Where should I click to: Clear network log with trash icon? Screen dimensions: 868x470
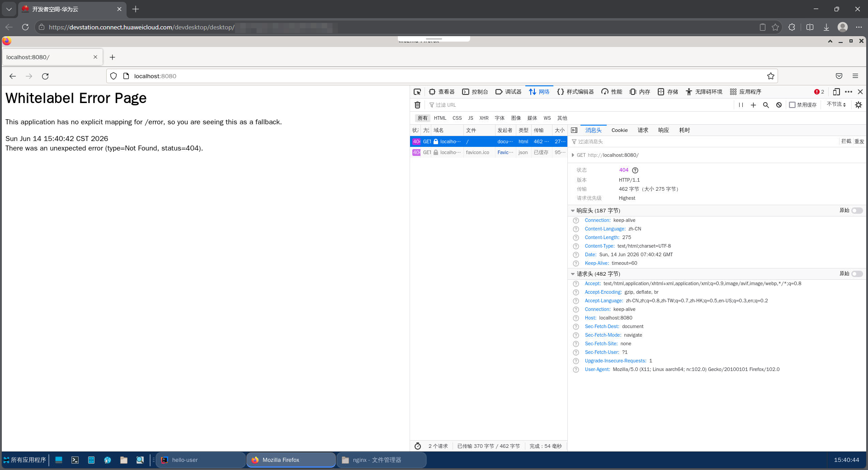coord(418,105)
